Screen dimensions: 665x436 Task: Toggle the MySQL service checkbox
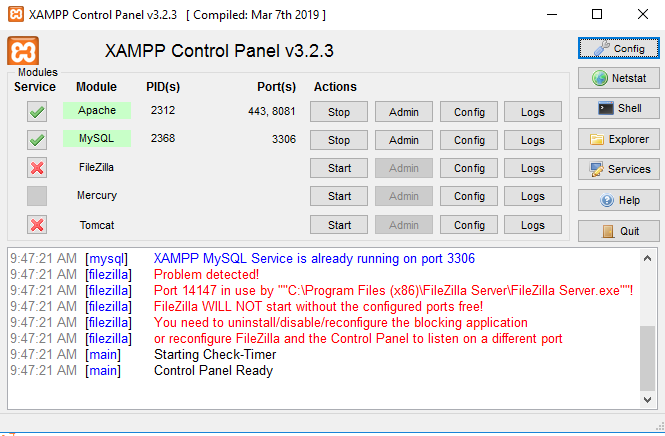(37, 140)
